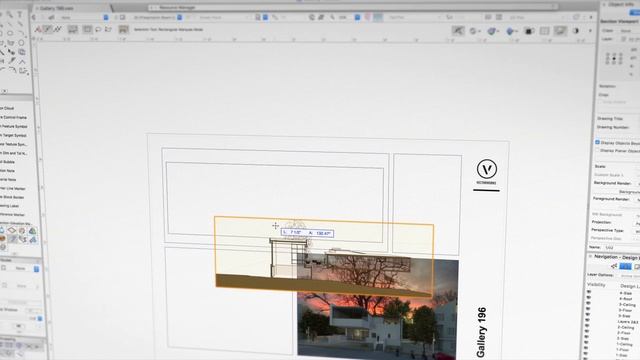Click the A angle field in data bar
This screenshot has width=640, height=360.
324,233
